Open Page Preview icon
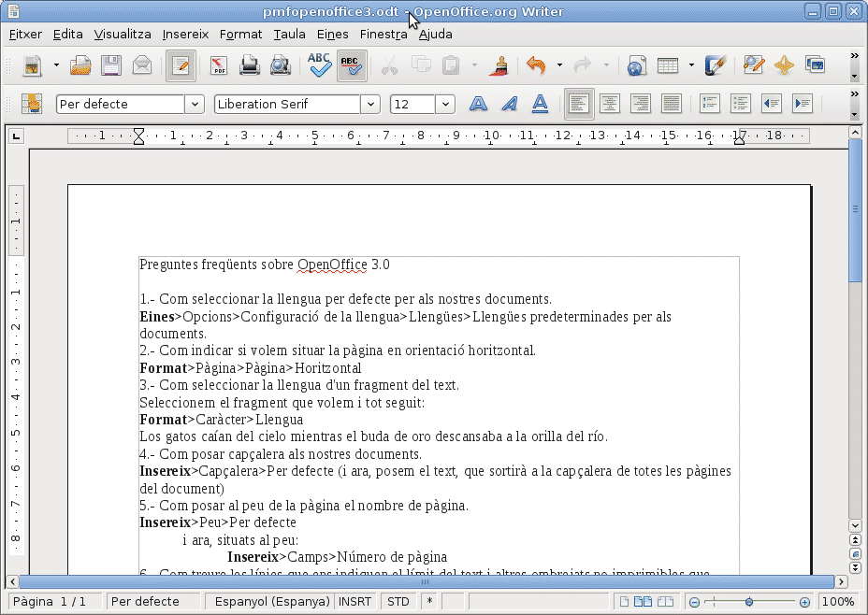The image size is (868, 615). 281,65
